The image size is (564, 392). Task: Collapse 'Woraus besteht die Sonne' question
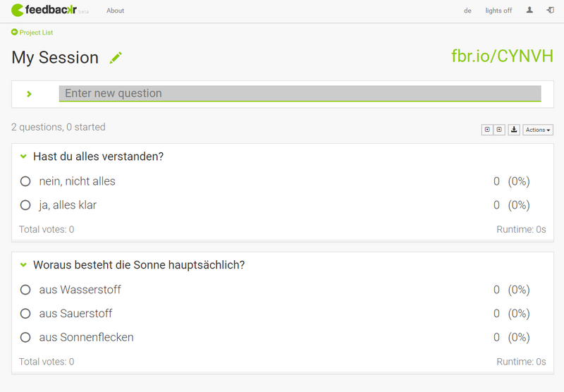[23, 265]
